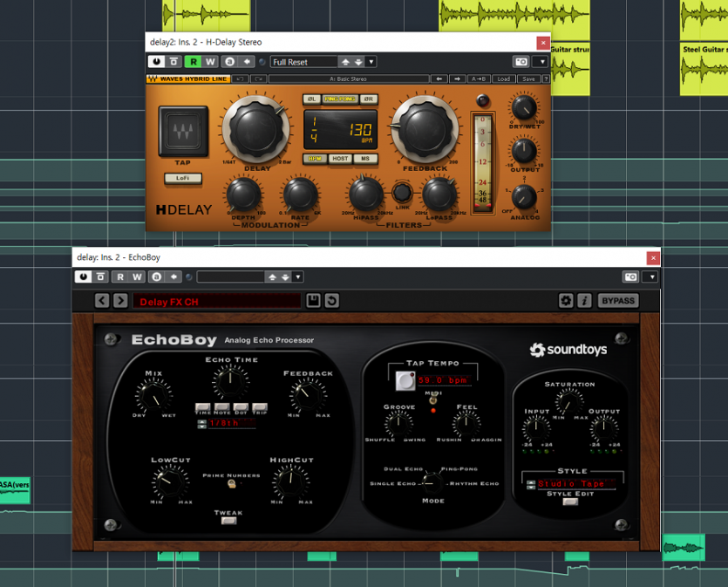Click EchoBoy snapshot camera icon

click(631, 276)
